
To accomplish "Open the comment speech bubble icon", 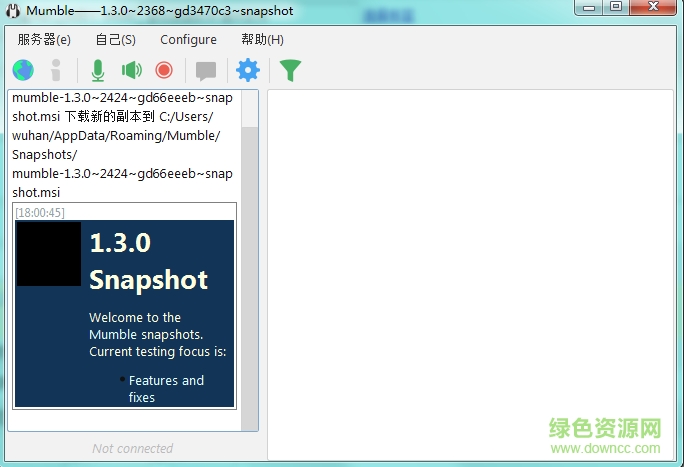I will (206, 70).
